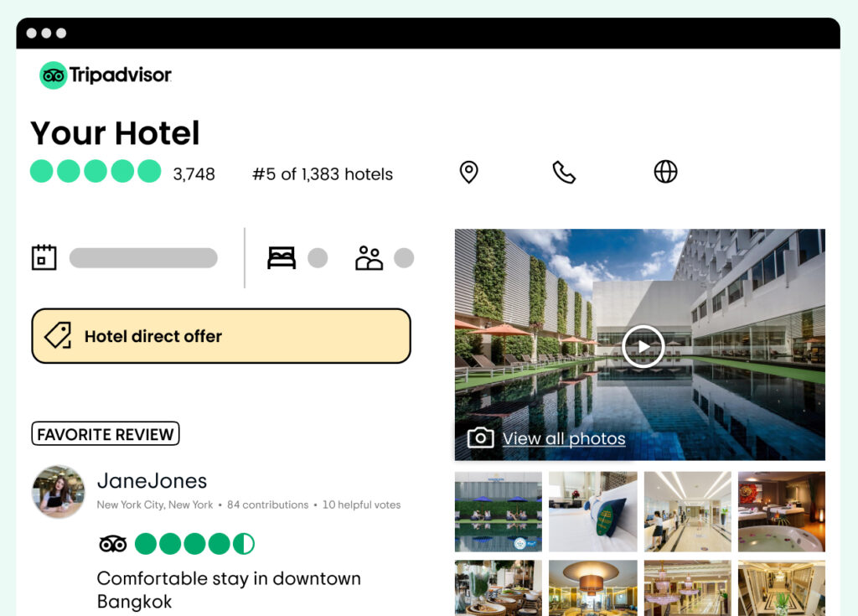Open the map location pin icon
The image size is (858, 616).
click(x=468, y=172)
